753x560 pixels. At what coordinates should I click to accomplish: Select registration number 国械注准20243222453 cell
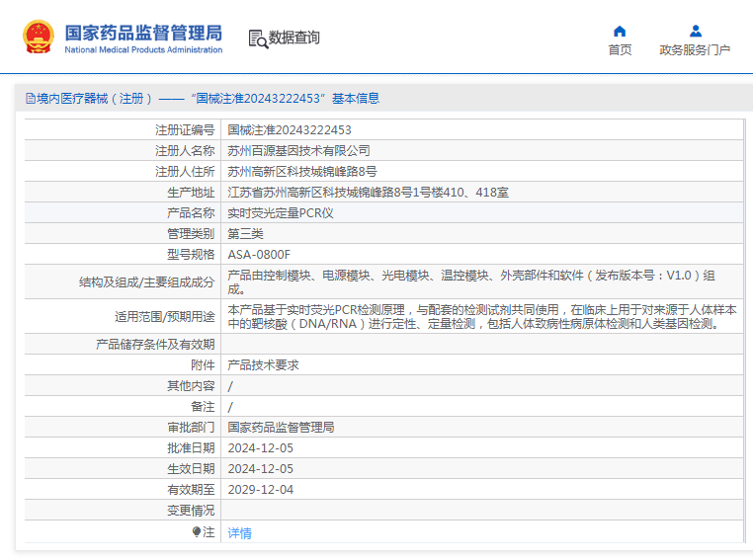pos(290,130)
